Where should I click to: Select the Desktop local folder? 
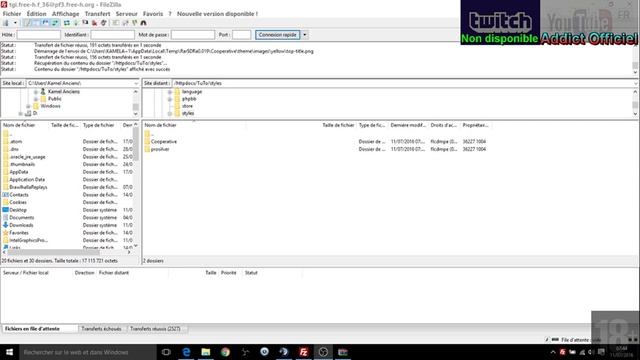tap(18, 210)
